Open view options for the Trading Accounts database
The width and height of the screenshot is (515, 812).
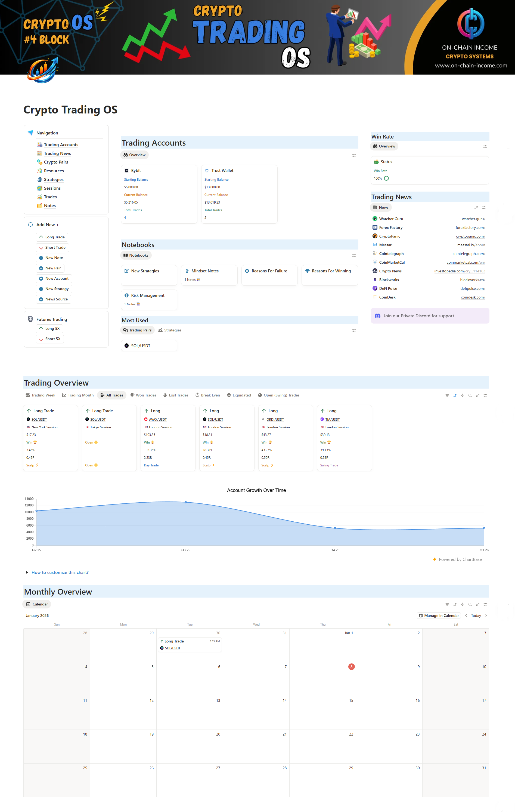354,155
